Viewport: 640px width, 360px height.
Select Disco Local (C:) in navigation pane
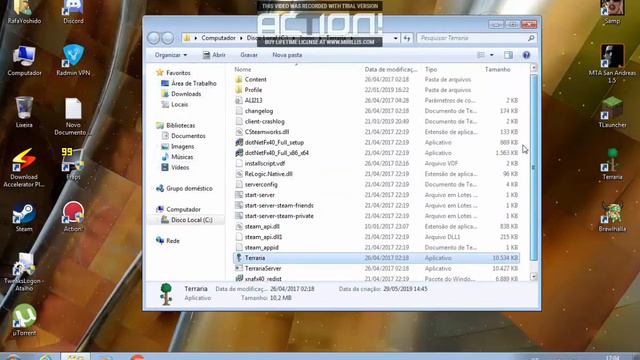tap(187, 220)
